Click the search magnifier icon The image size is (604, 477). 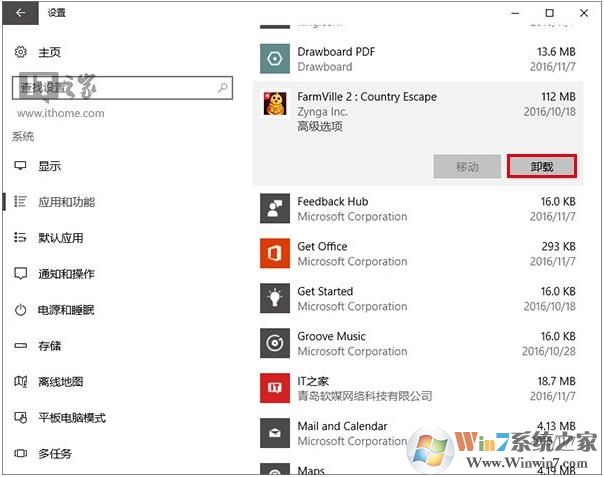point(223,88)
